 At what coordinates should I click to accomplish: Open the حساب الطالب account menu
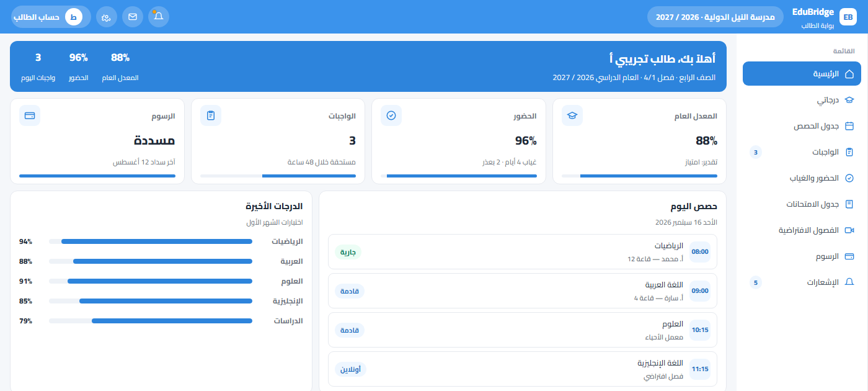[51, 17]
